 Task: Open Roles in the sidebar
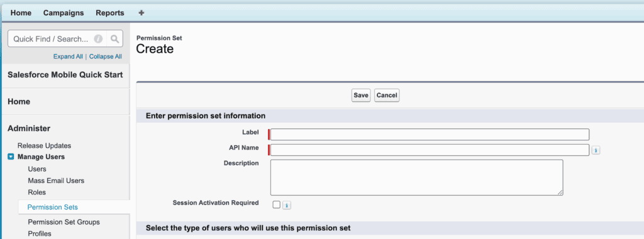tap(37, 192)
